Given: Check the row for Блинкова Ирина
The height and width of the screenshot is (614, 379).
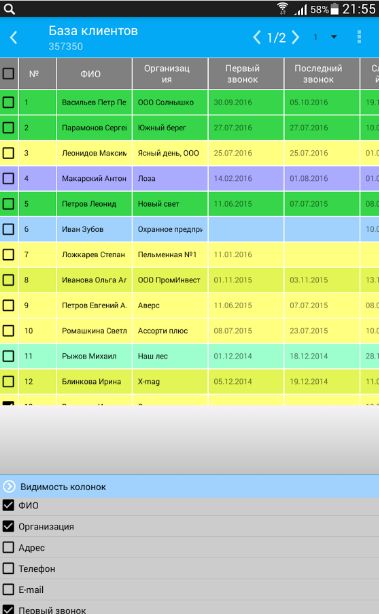Looking at the screenshot, I should pos(8,381).
